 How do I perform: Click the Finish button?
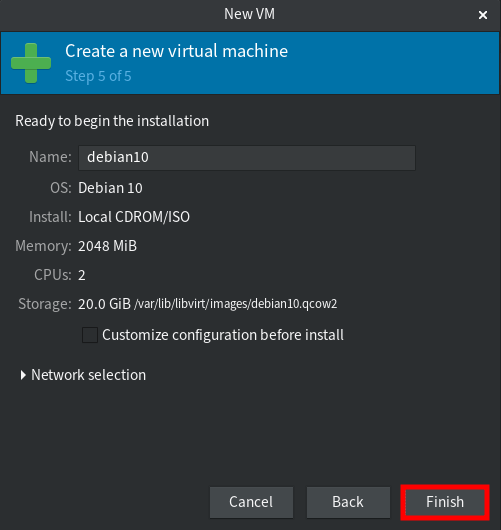445,502
